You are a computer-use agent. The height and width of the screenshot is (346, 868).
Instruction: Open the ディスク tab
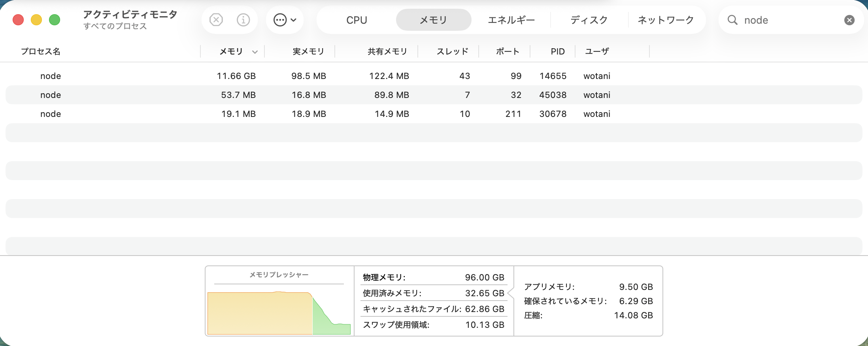click(589, 20)
